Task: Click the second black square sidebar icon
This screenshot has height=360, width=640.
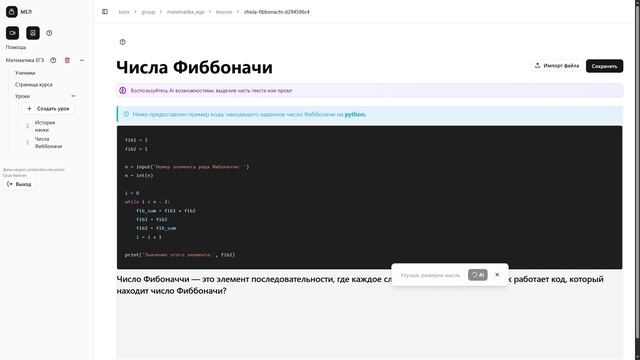Action: click(x=33, y=33)
